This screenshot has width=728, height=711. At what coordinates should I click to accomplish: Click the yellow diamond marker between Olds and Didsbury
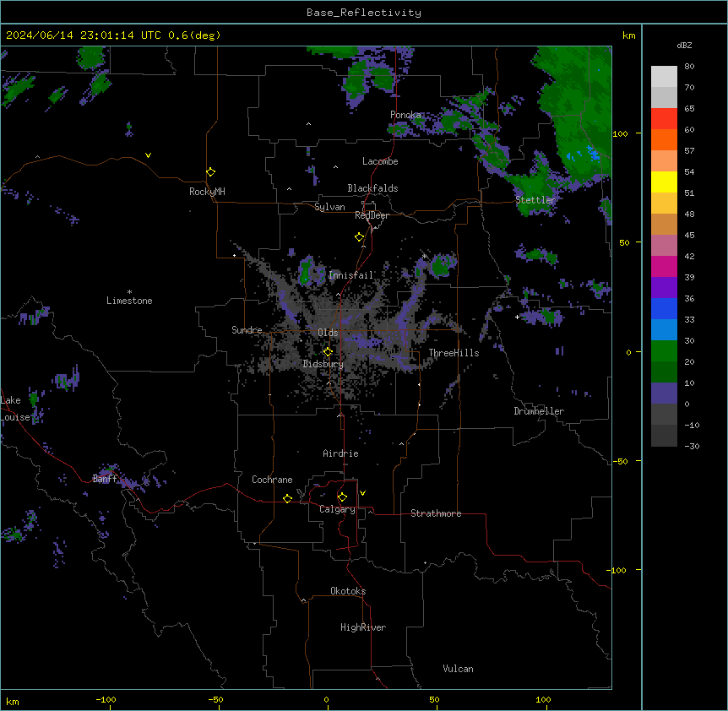point(328,352)
